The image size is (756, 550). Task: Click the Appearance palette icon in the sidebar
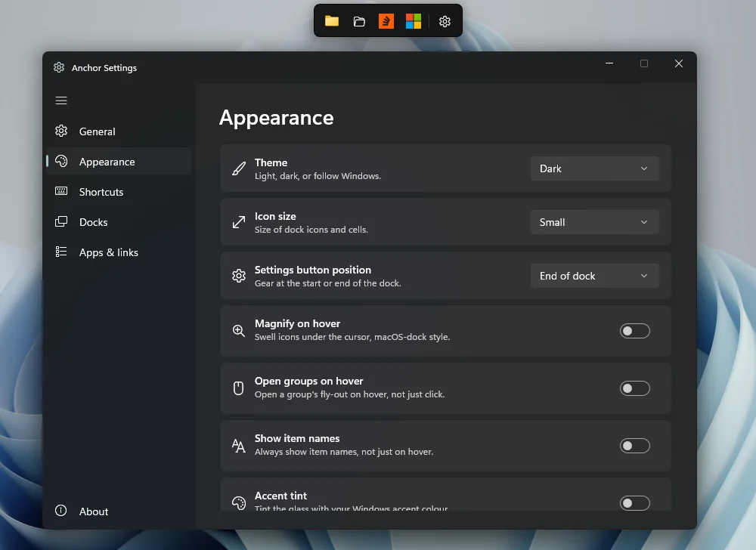tap(61, 162)
